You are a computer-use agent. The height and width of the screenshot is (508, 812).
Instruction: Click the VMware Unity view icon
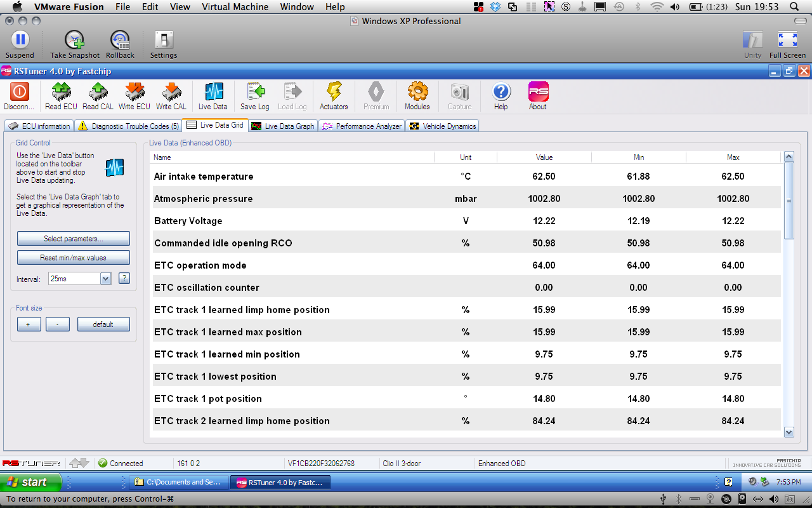point(753,39)
